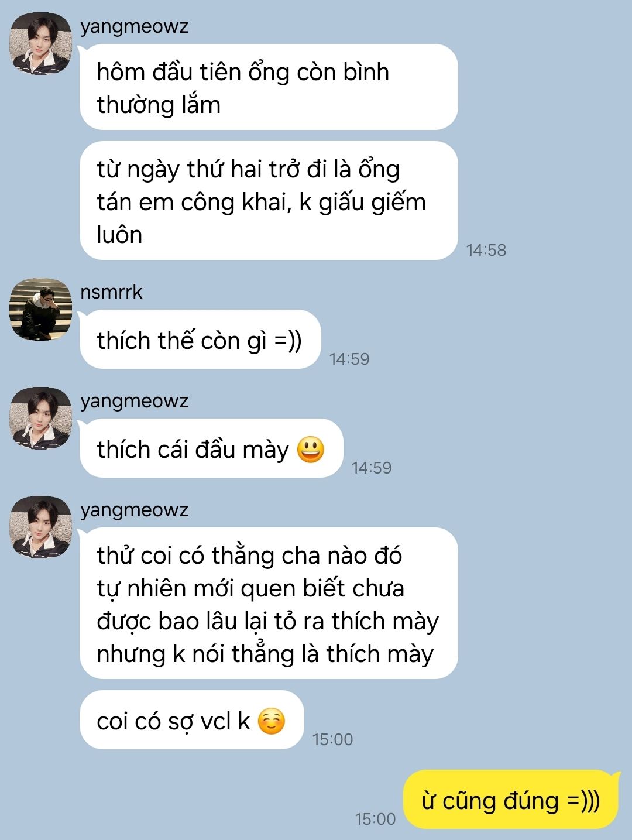Select the long message starting 'thử coi có thằng cha'
This screenshot has height=840, width=632.
[269, 604]
